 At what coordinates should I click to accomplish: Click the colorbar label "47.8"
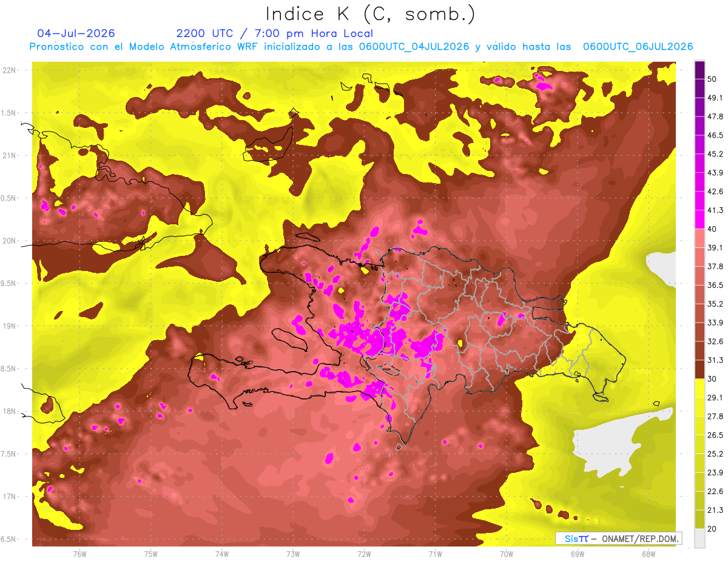[715, 117]
